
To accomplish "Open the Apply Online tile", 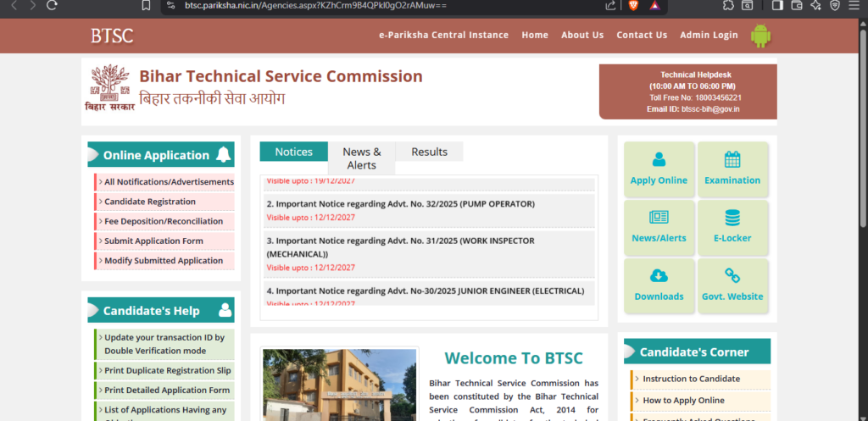I will pos(659,169).
